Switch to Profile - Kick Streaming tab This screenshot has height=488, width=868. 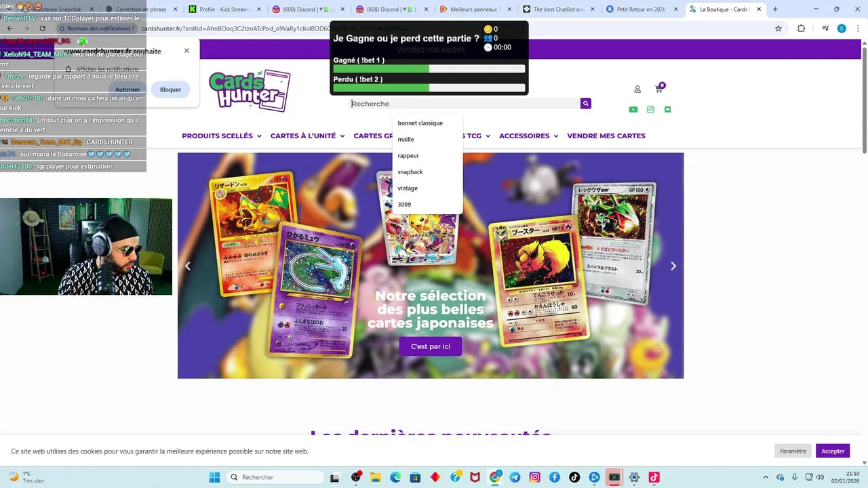point(223,9)
